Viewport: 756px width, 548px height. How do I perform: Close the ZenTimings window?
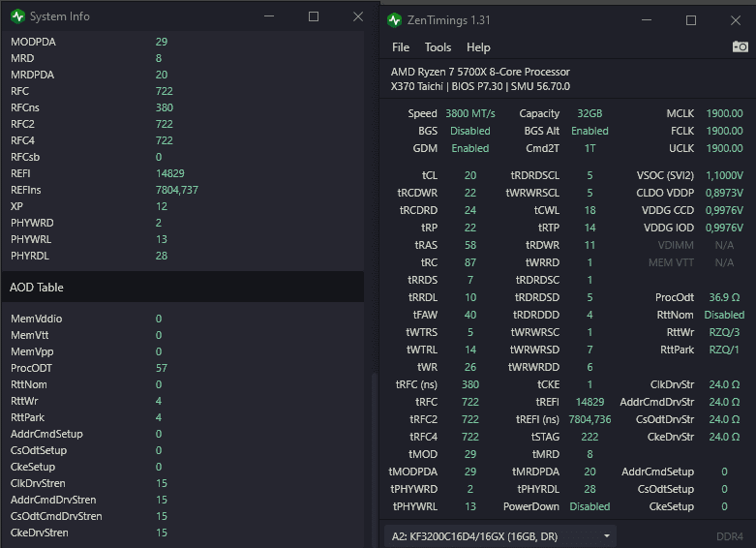[x=735, y=20]
